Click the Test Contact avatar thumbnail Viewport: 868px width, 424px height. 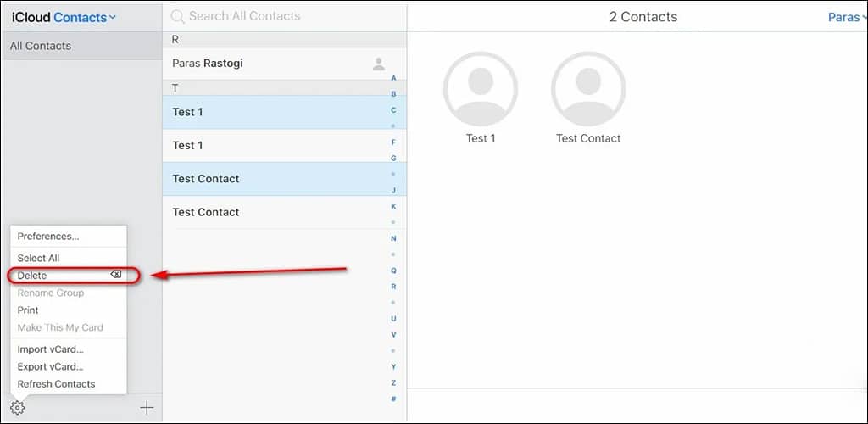point(588,89)
